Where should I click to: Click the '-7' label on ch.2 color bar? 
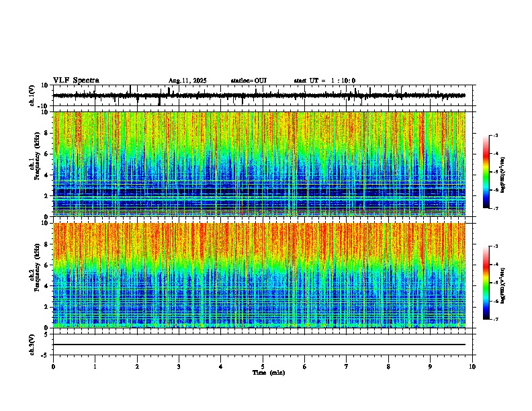(495, 319)
